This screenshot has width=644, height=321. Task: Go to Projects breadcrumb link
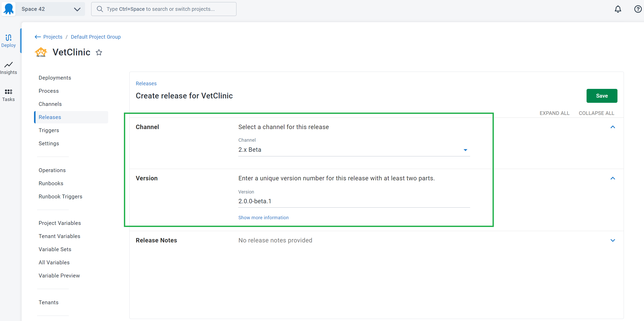[53, 37]
